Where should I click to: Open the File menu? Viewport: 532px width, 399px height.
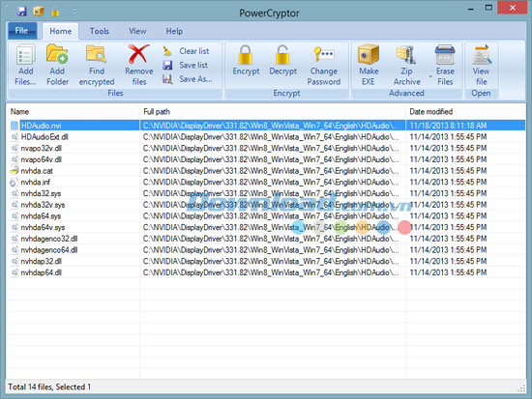22,31
